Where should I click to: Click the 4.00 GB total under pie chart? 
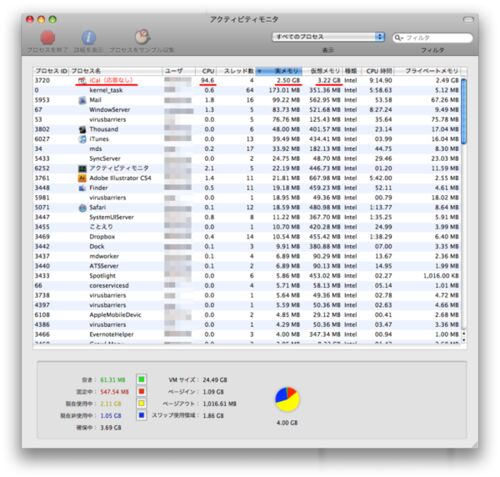(287, 422)
